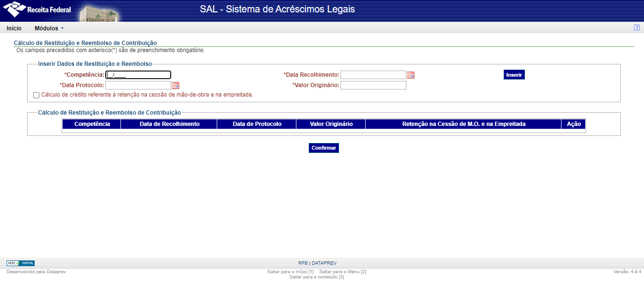This screenshot has height=286, width=644.
Task: Open the help question mark icon
Action: coord(637,27)
